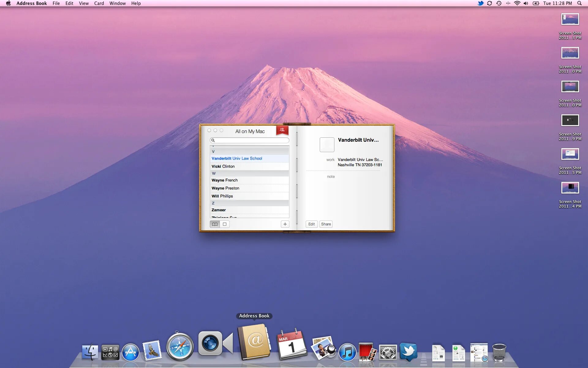Click the red groups bookmark ribbon
The width and height of the screenshot is (588, 368).
point(282,130)
